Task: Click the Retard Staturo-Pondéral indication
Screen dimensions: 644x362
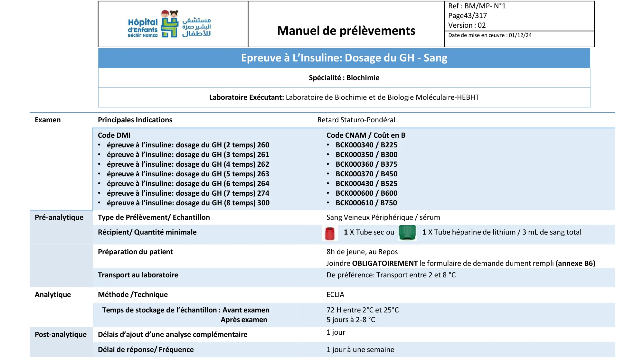Action: pos(356,120)
